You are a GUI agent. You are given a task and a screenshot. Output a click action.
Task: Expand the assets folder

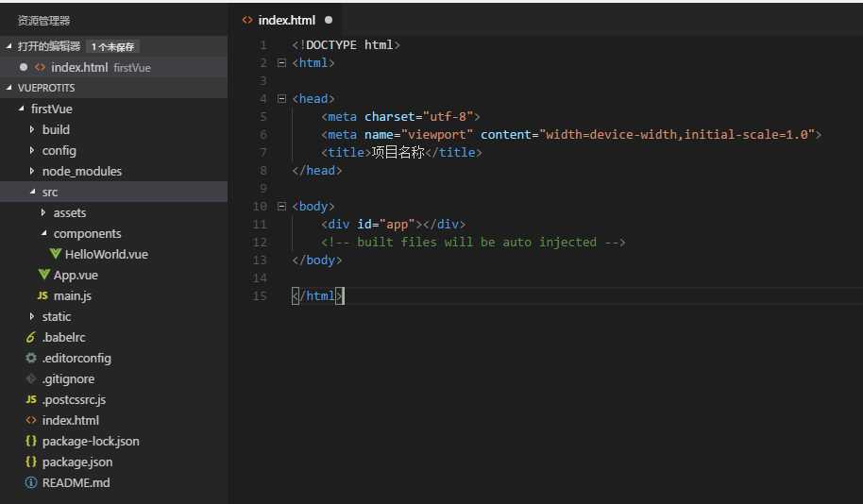tap(42, 212)
